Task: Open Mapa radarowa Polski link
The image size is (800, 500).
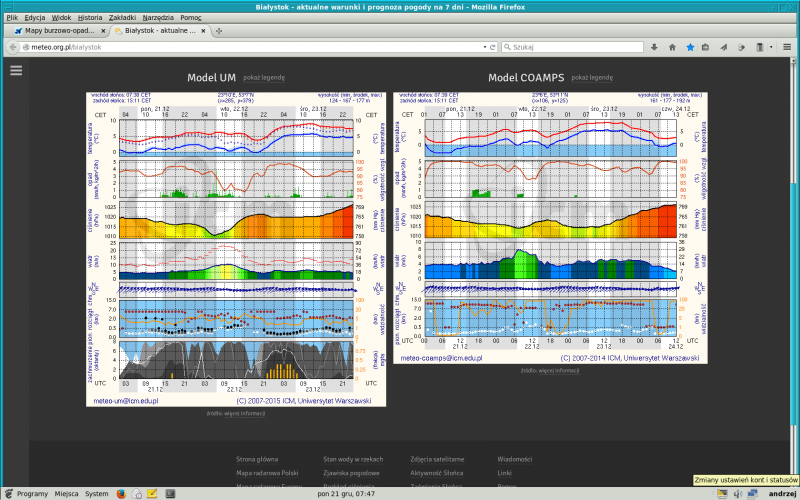Action: click(x=267, y=472)
